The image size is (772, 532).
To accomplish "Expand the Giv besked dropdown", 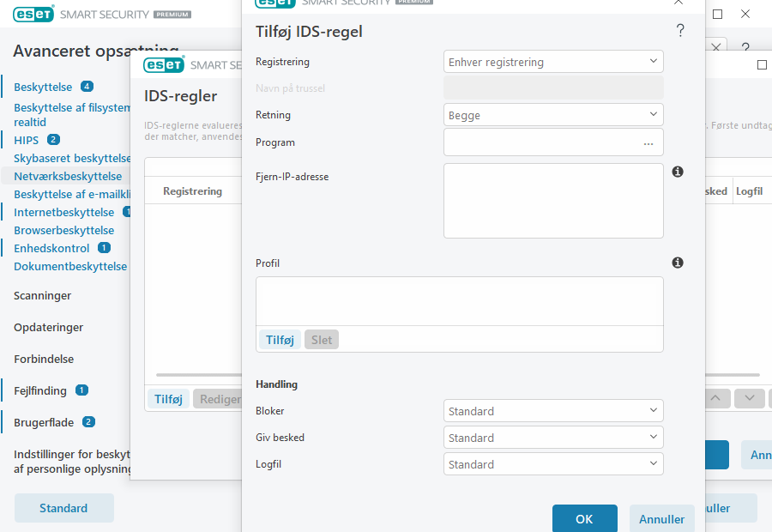I will tap(553, 438).
